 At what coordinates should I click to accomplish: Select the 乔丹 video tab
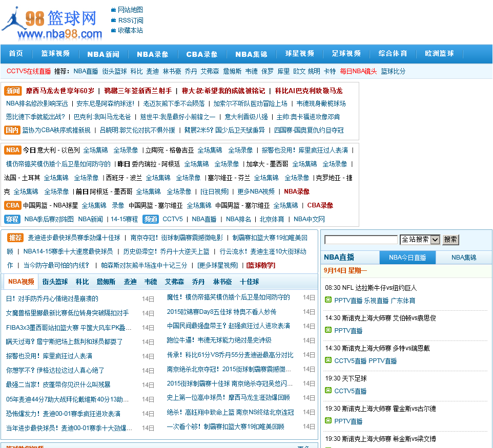pos(198,282)
